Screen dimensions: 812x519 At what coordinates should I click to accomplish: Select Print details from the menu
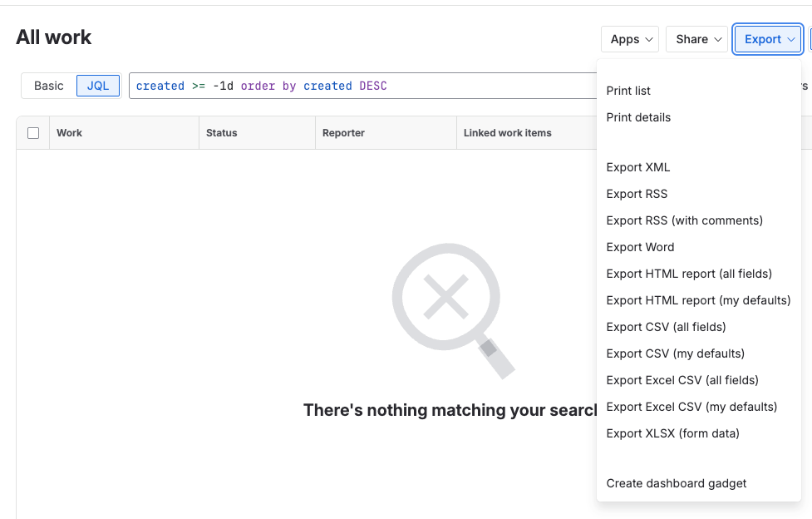pos(638,117)
